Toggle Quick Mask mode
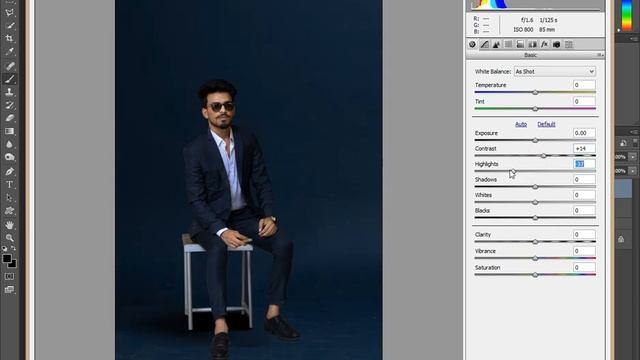 (9, 276)
